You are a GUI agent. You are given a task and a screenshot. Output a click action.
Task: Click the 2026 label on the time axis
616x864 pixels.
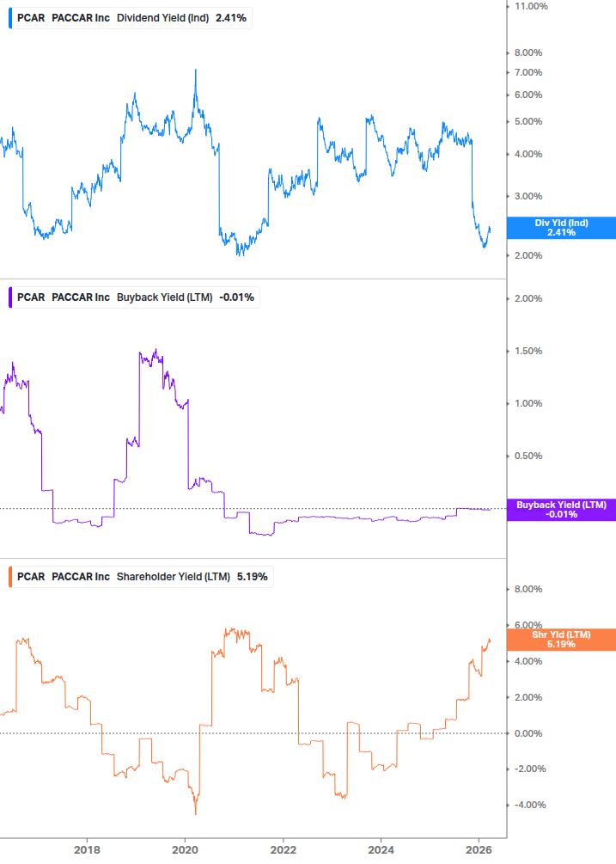(479, 850)
